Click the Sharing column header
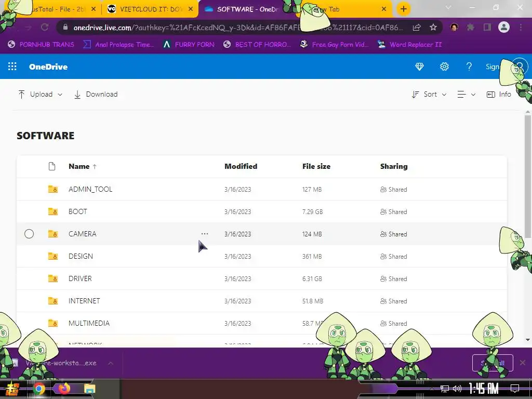Viewport: 532px width, 399px height. (394, 166)
